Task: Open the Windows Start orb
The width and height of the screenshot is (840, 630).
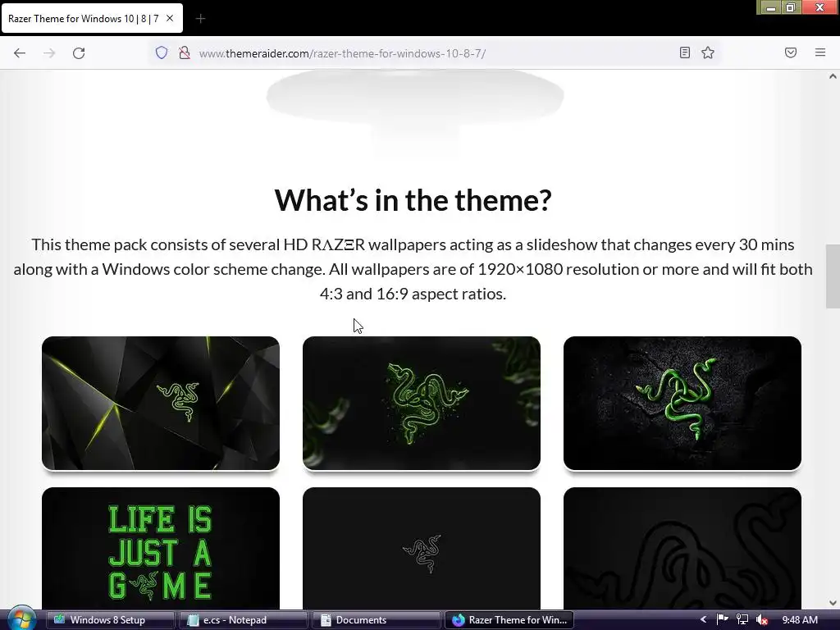Action: point(21,620)
